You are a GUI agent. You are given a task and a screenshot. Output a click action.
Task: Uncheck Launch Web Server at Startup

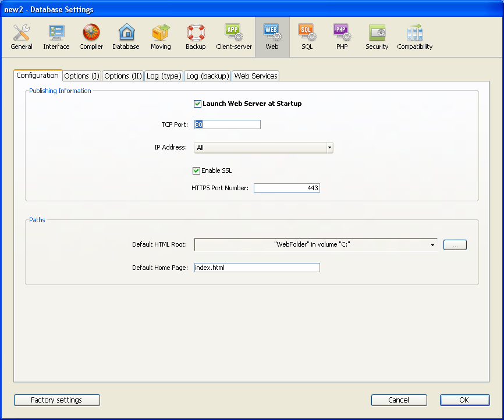coord(198,104)
